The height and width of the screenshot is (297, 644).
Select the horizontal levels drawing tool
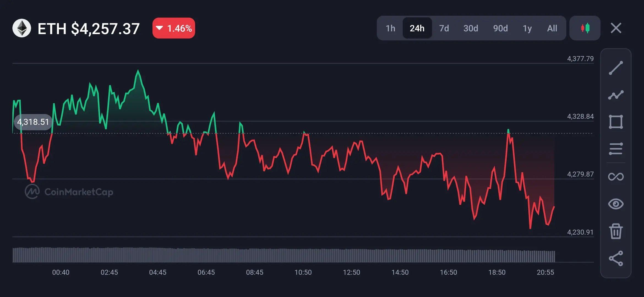[x=616, y=149]
